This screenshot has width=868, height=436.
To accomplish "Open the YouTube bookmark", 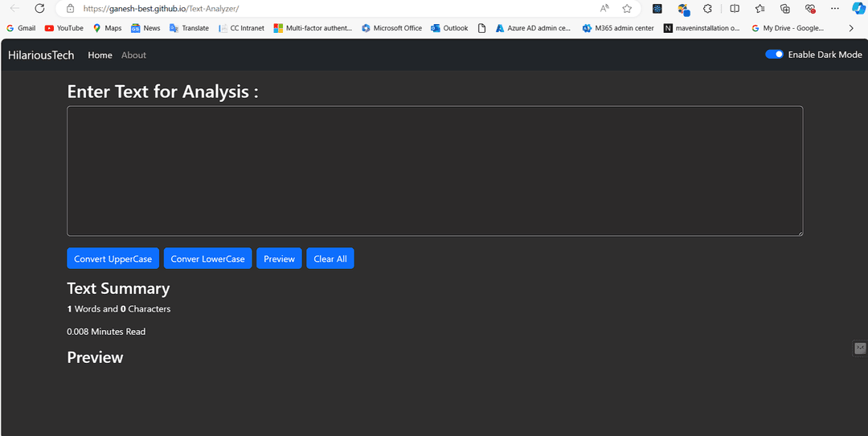I will point(64,28).
